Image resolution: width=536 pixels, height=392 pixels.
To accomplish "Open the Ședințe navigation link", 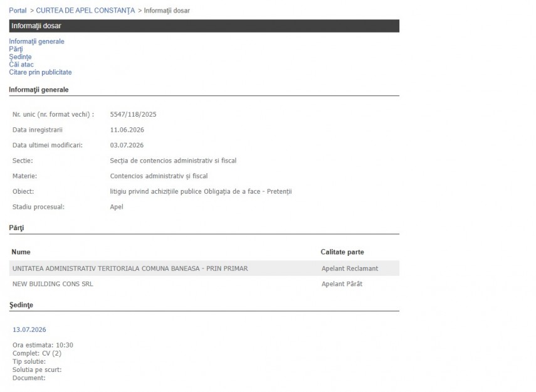I will tap(20, 57).
